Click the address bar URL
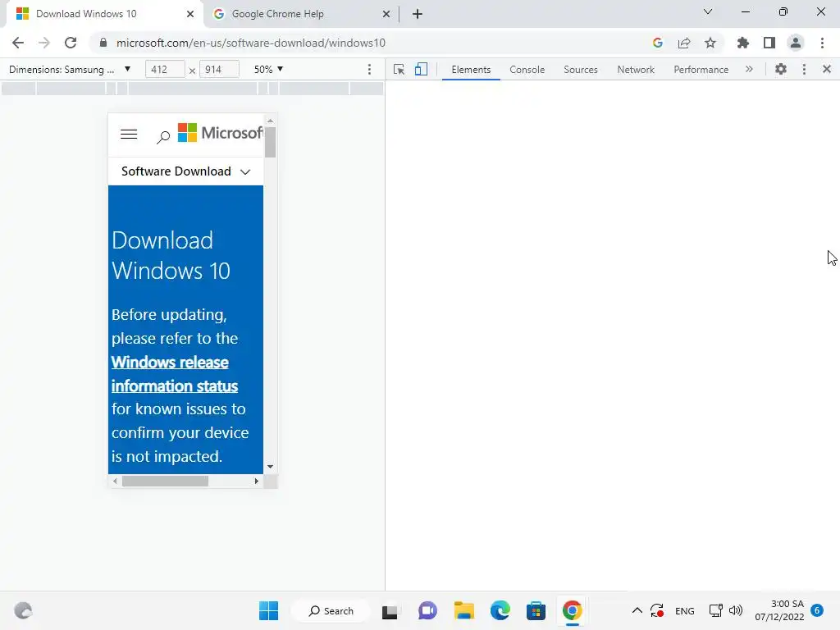840x630 pixels. coord(251,43)
